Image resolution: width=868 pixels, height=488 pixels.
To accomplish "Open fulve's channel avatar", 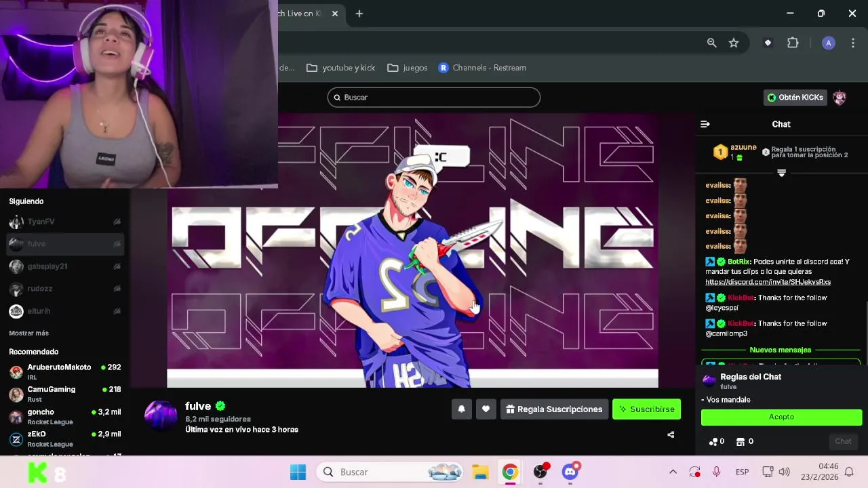I will pos(161,415).
